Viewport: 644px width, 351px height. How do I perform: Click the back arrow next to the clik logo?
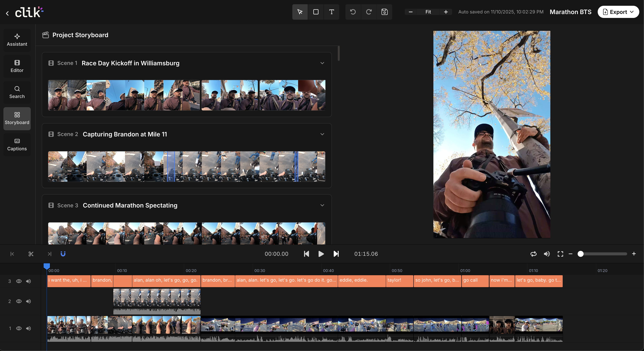(x=7, y=13)
